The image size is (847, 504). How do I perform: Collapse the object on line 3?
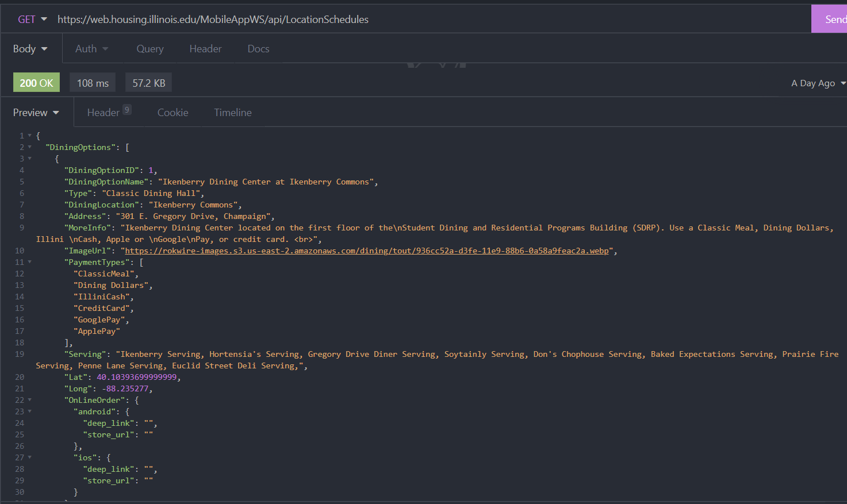(x=29, y=159)
